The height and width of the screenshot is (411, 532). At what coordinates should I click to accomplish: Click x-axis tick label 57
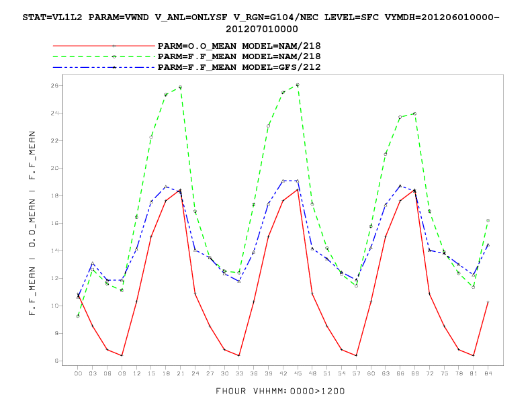coord(356,373)
